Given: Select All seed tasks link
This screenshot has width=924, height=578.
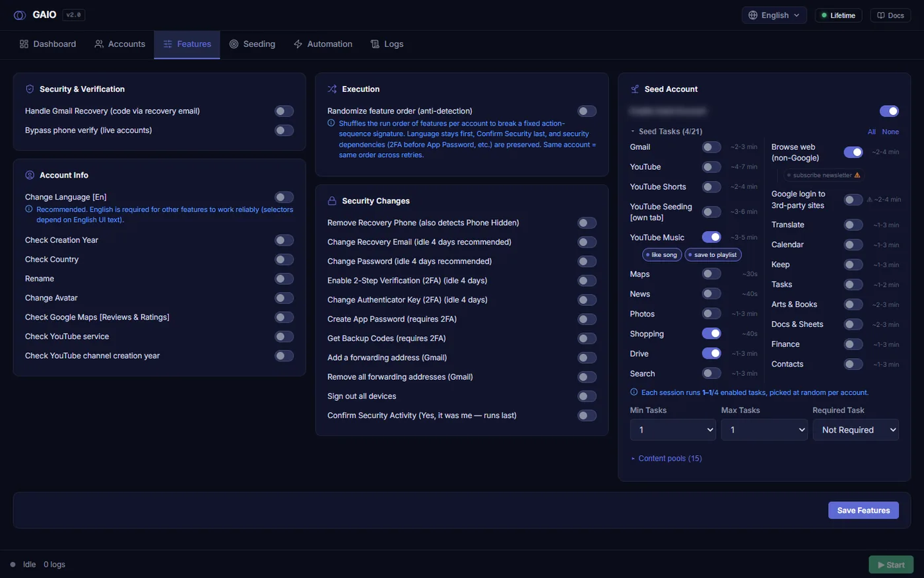Looking at the screenshot, I should coord(872,132).
